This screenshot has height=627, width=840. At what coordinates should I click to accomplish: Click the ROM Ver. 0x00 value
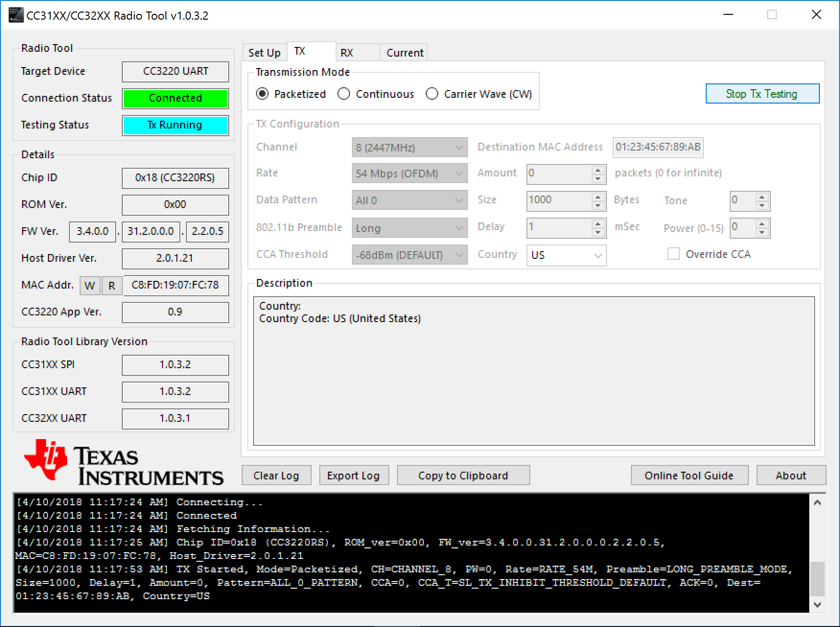pyautogui.click(x=175, y=205)
